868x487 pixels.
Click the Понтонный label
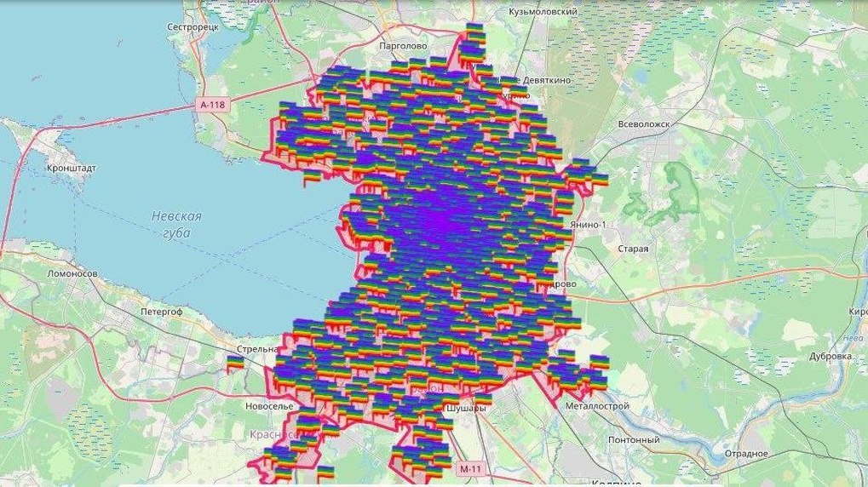click(x=634, y=440)
